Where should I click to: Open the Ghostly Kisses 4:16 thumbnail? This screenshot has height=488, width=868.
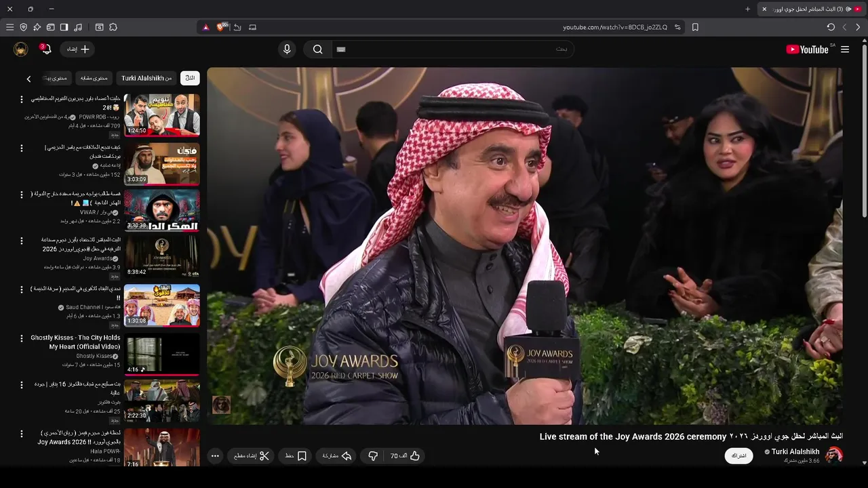[x=162, y=353]
